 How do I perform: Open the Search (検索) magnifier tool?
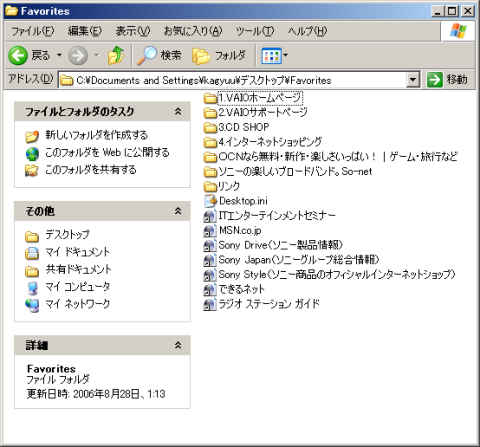tap(160, 55)
